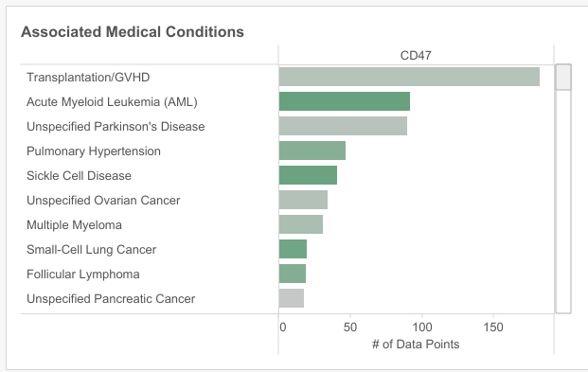
Task: Click the Transplantation/GVHD bar
Action: (x=409, y=77)
